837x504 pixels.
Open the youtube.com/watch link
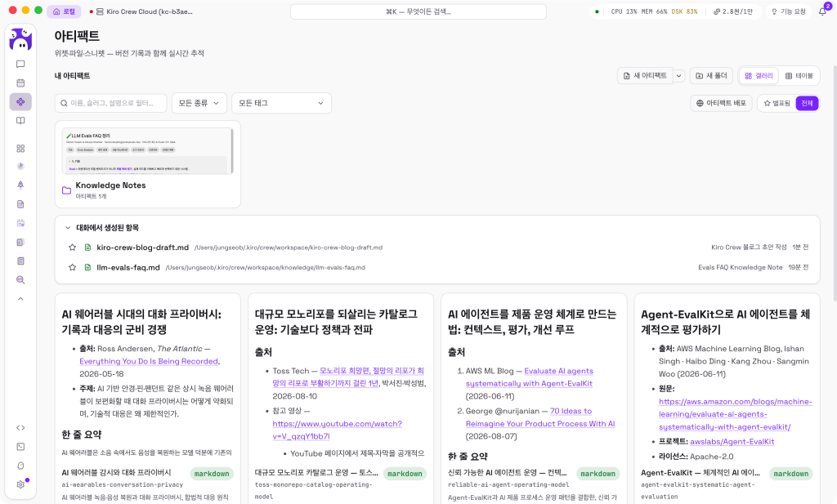(337, 430)
